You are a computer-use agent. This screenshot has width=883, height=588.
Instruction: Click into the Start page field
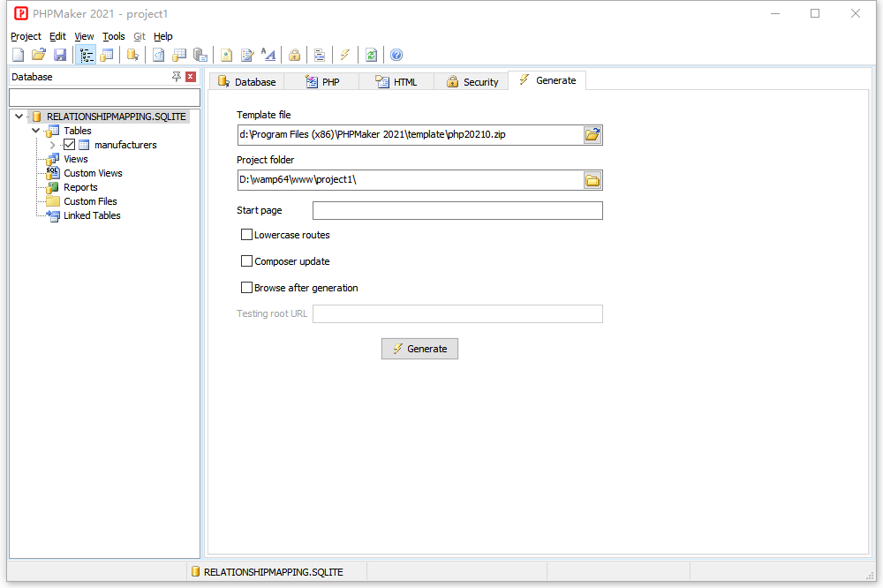(457, 211)
